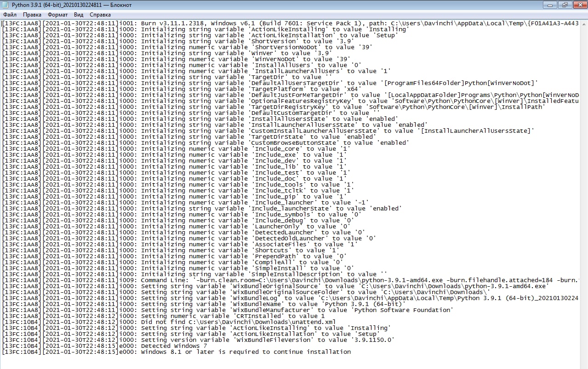
Task: Click the line with variable 'Include_tcltk'
Action: pos(178,190)
